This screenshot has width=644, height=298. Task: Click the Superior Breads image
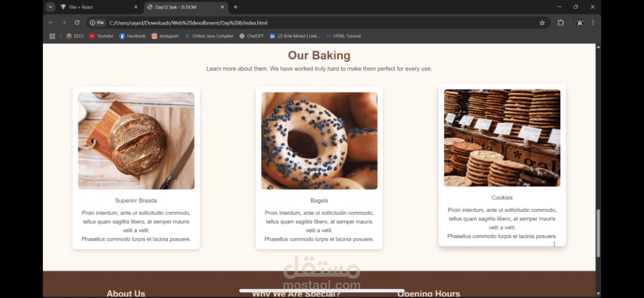coord(136,141)
